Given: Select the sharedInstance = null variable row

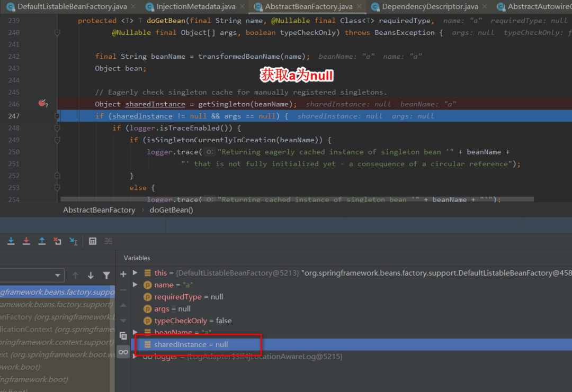Looking at the screenshot, I should 191,344.
